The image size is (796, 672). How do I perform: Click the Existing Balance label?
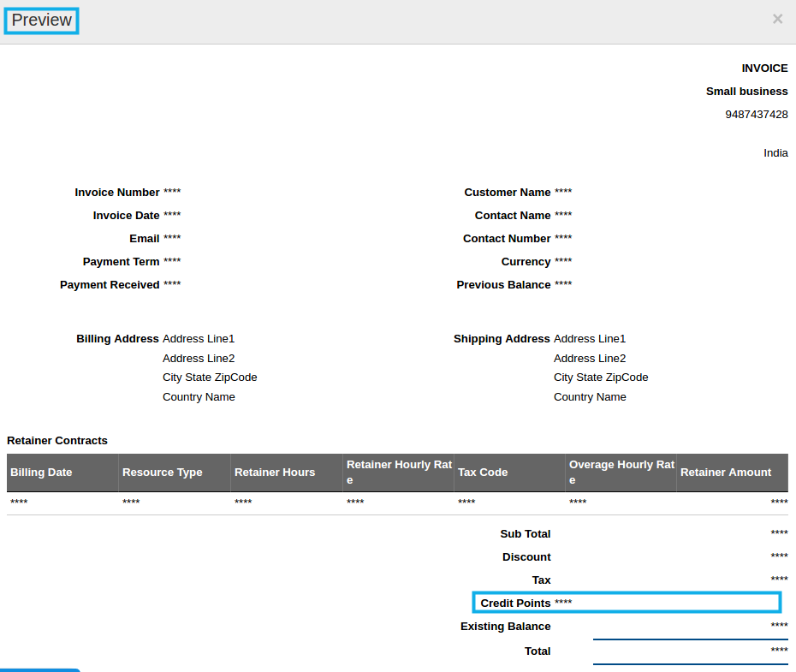tap(506, 627)
